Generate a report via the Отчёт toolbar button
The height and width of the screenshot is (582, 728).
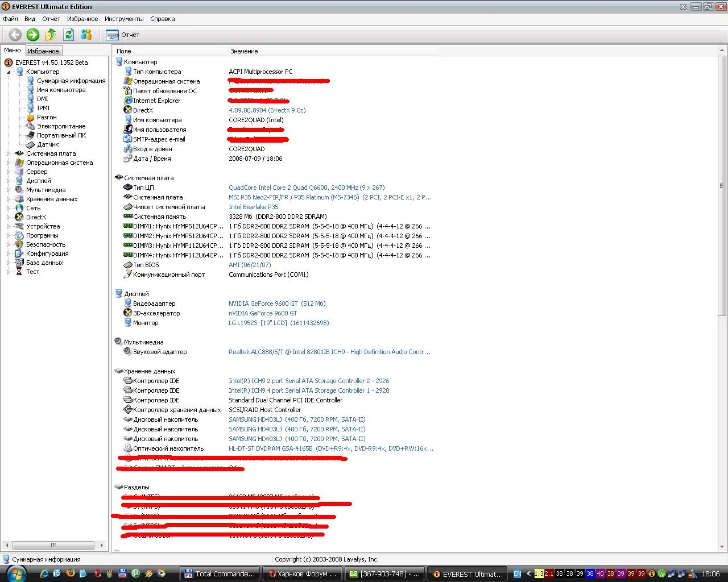122,35
